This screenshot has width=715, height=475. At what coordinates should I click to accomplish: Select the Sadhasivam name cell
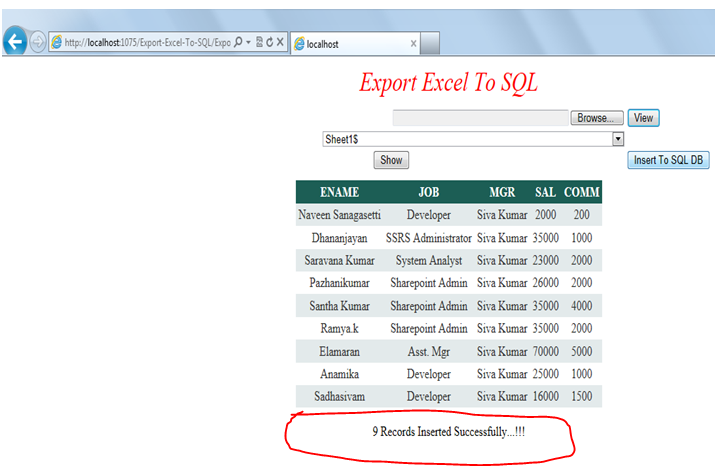[x=339, y=396]
